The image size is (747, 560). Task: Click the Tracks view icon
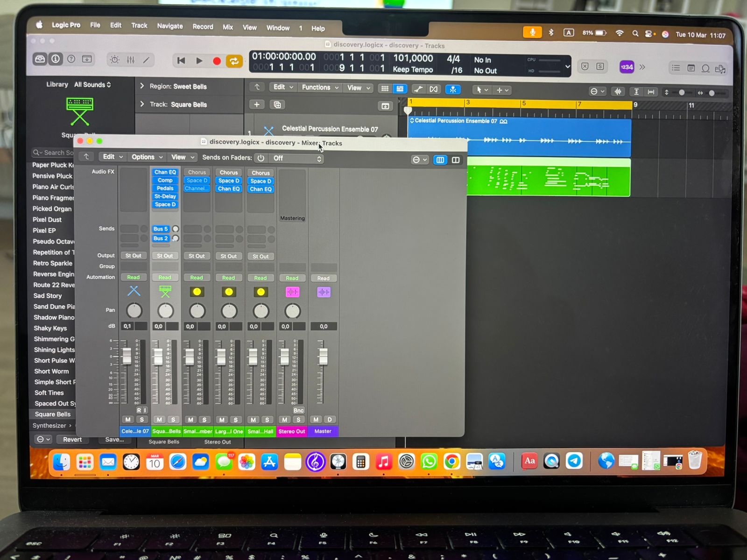[400, 89]
